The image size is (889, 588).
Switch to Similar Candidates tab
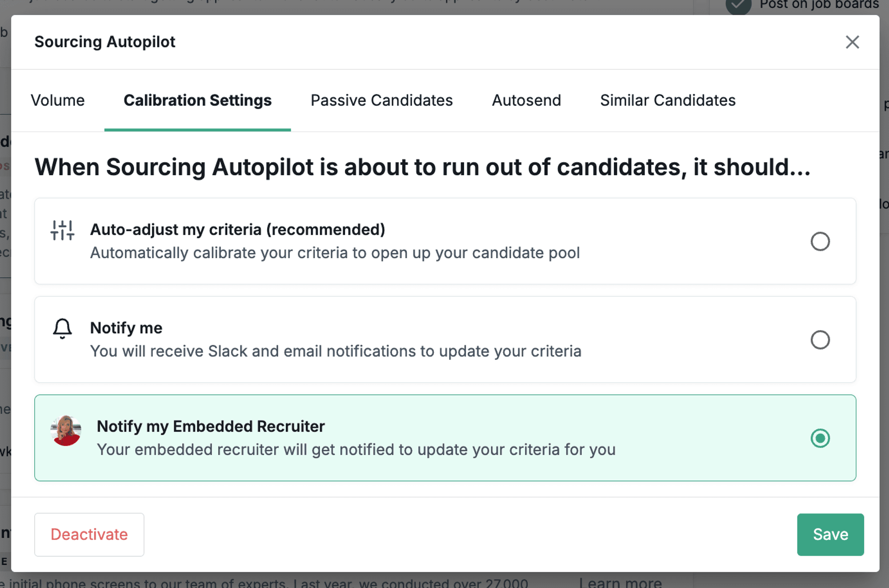668,100
